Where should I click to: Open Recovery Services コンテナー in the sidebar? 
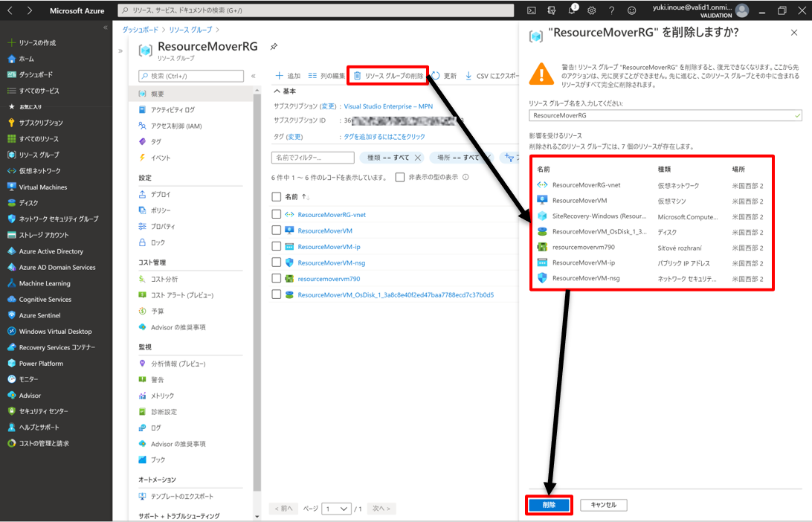[x=56, y=347]
